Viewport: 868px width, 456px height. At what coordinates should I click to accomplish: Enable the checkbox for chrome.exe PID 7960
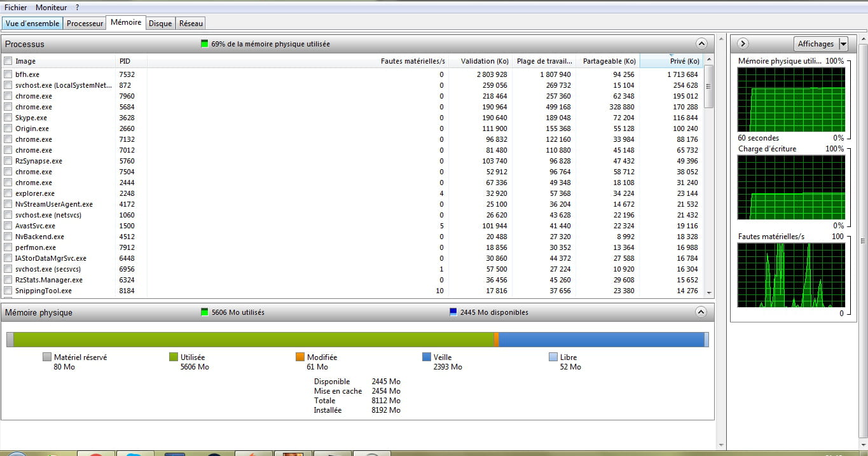click(8, 96)
